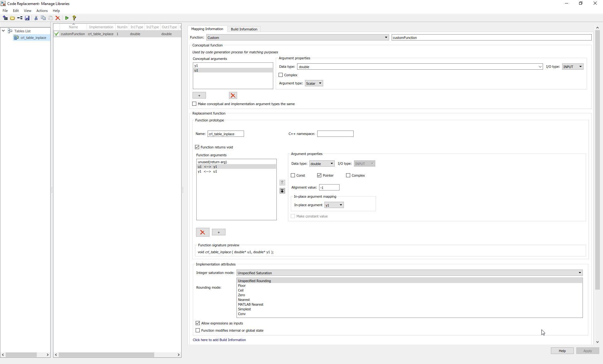Screen dimensions: 603x364
Task: Click link to add Build Information
Action: click(219, 340)
